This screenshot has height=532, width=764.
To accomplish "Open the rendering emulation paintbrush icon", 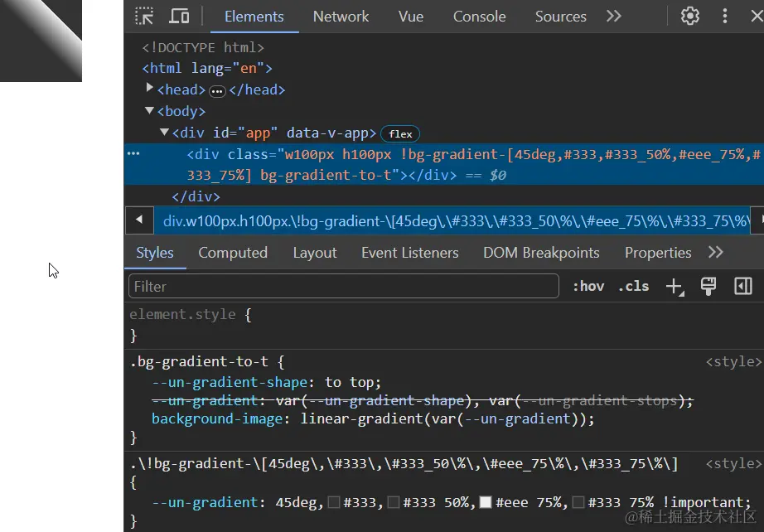I will [708, 286].
